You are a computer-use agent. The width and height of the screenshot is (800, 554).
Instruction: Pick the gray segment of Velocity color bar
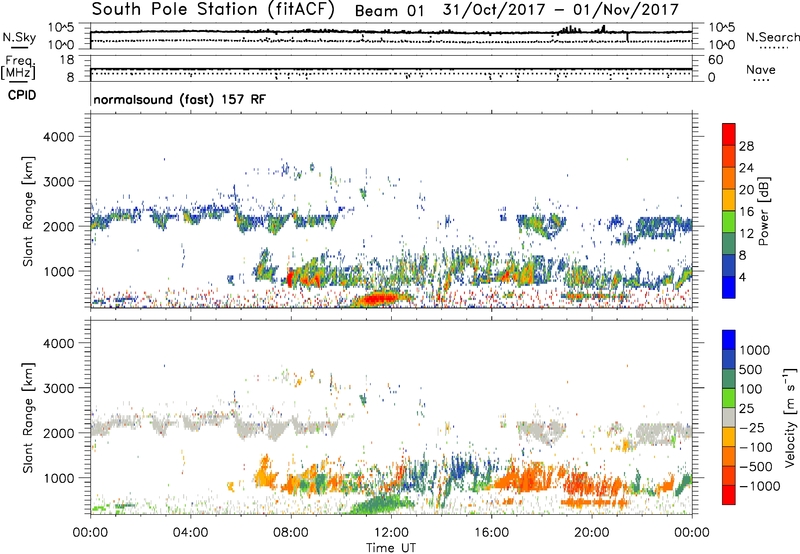(x=729, y=417)
